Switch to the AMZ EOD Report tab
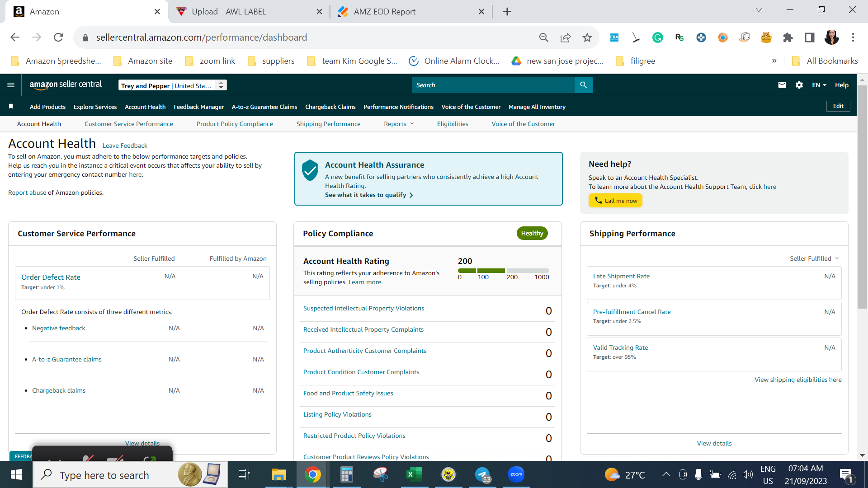This screenshot has height=488, width=868. coord(411,12)
